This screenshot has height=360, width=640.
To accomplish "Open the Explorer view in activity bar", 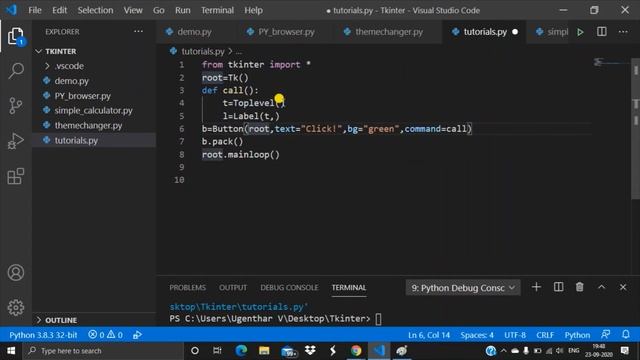I will pyautogui.click(x=16, y=36).
